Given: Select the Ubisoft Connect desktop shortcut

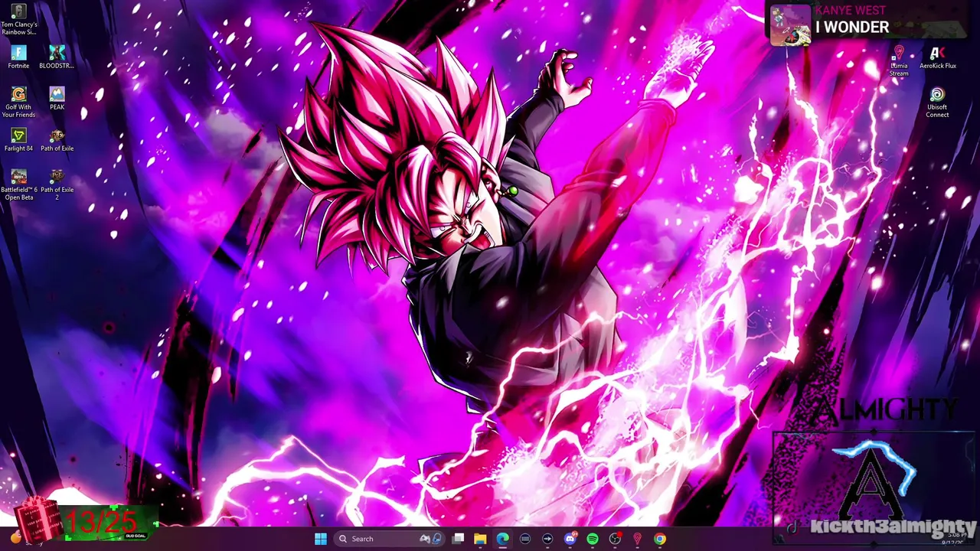Looking at the screenshot, I should click(x=937, y=103).
